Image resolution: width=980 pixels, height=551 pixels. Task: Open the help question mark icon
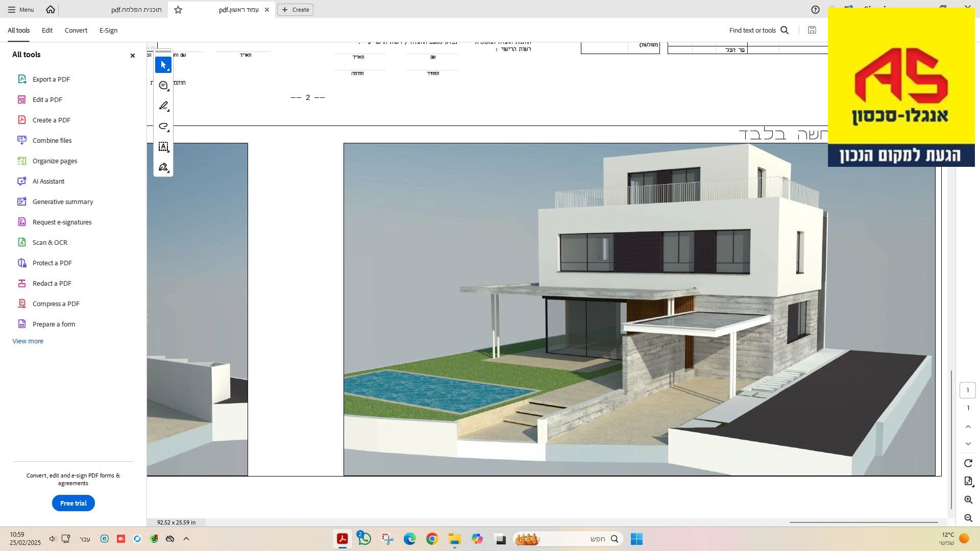[x=816, y=10]
